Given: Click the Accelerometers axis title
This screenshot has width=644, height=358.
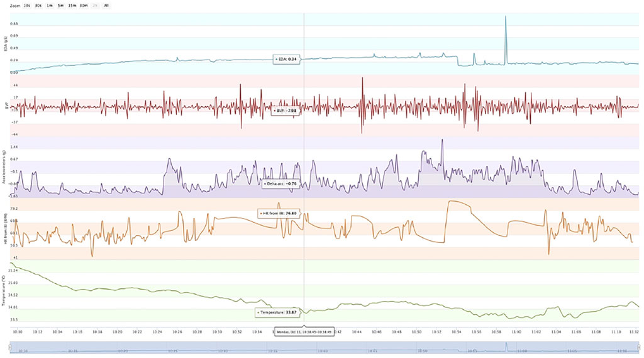Looking at the screenshot, I should coord(4,166).
